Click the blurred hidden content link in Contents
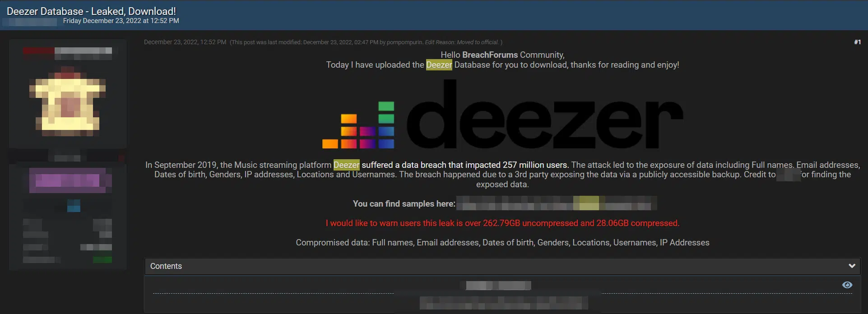Image resolution: width=868 pixels, height=314 pixels. pos(504,303)
